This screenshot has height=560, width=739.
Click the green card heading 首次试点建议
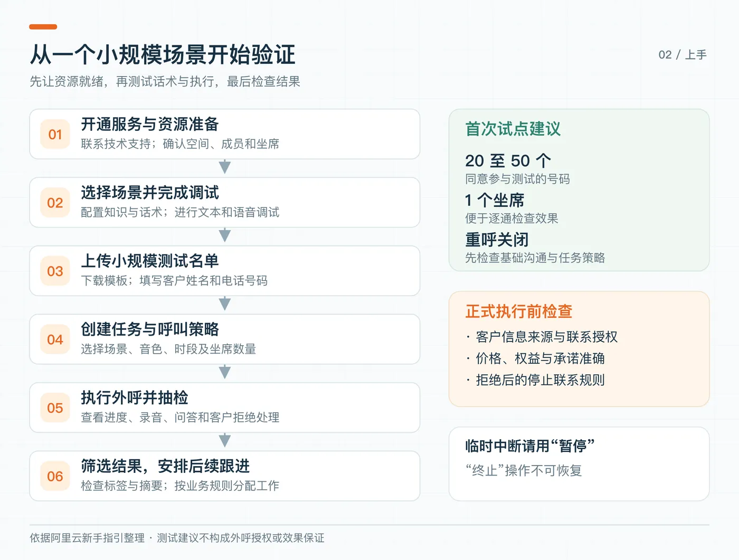(x=513, y=129)
